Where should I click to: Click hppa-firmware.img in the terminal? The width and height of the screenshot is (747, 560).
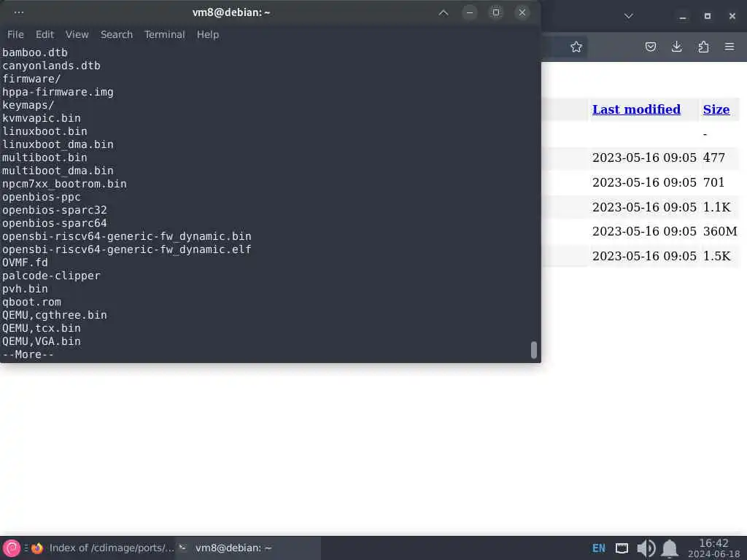coord(58,92)
